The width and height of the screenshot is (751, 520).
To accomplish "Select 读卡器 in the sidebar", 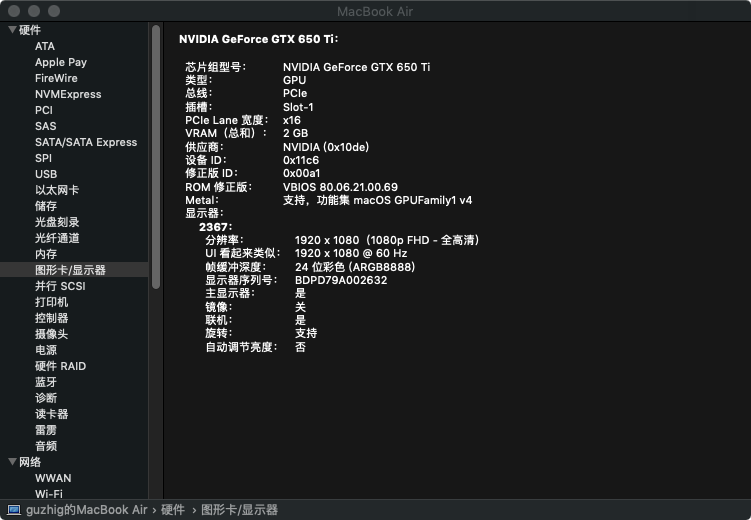I will click(51, 414).
